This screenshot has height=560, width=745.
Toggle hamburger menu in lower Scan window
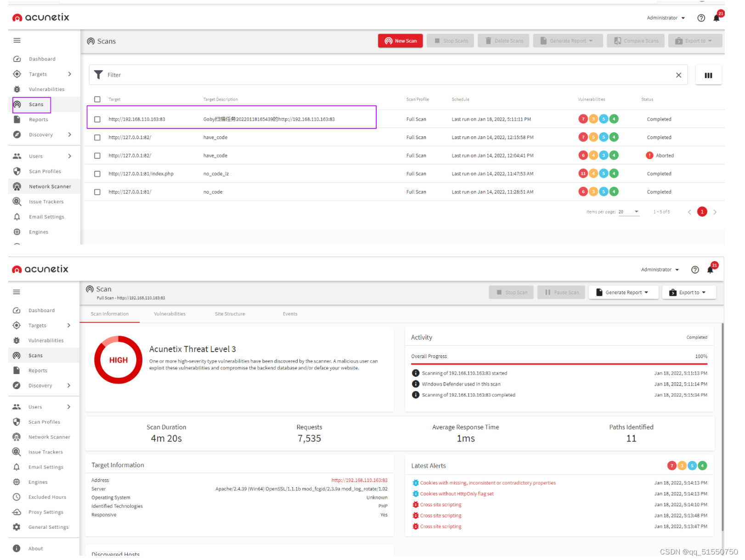click(17, 292)
